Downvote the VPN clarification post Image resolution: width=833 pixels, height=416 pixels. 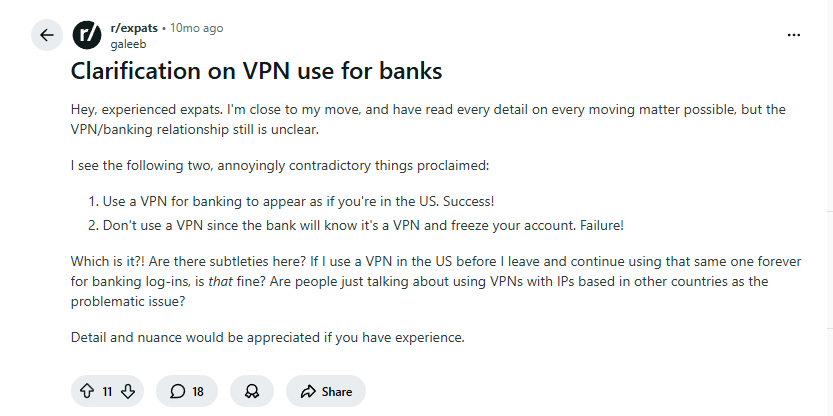coord(128,391)
